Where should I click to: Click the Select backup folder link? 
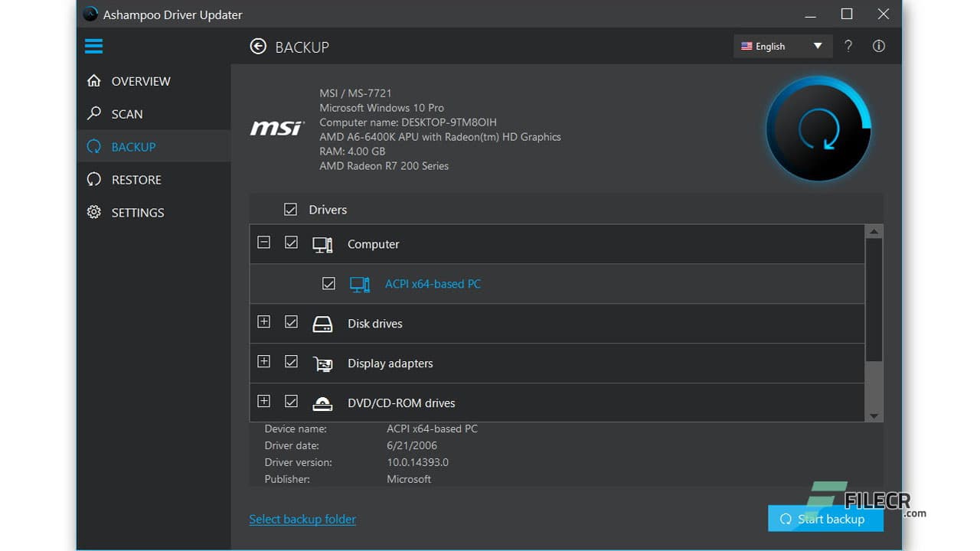click(302, 519)
